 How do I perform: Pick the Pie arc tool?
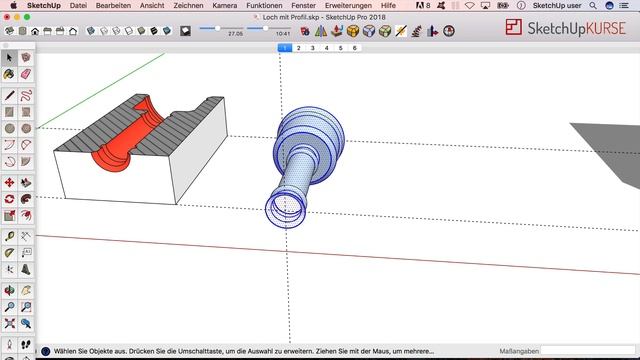point(26,162)
